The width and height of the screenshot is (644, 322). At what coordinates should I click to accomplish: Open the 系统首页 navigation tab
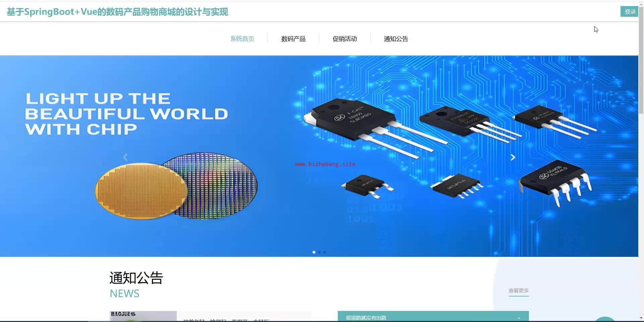tap(242, 39)
